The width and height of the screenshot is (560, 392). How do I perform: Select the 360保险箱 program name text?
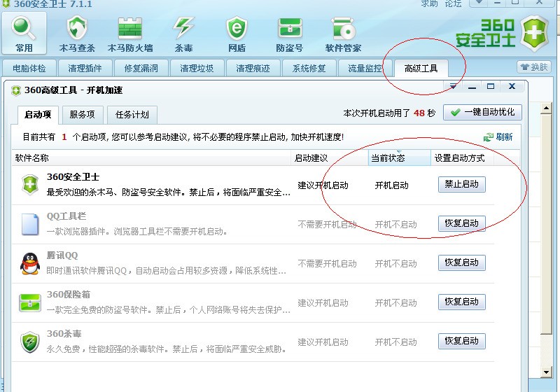click(x=69, y=295)
